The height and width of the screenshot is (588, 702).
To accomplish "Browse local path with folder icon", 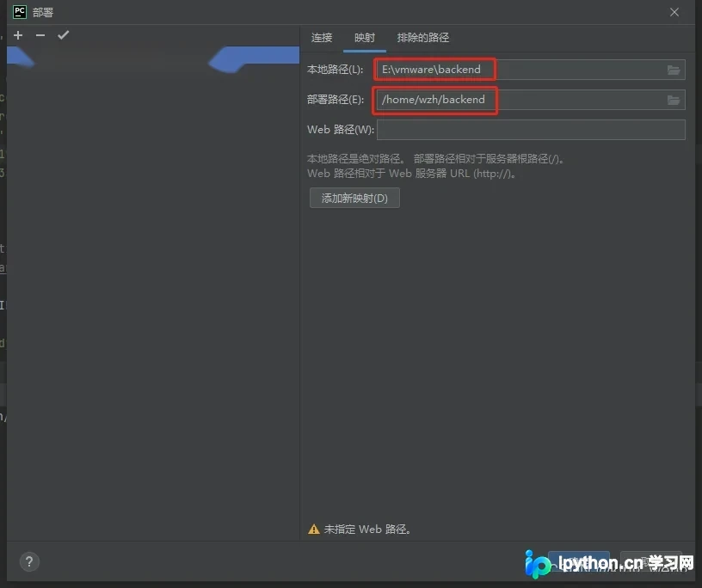I will pos(674,70).
